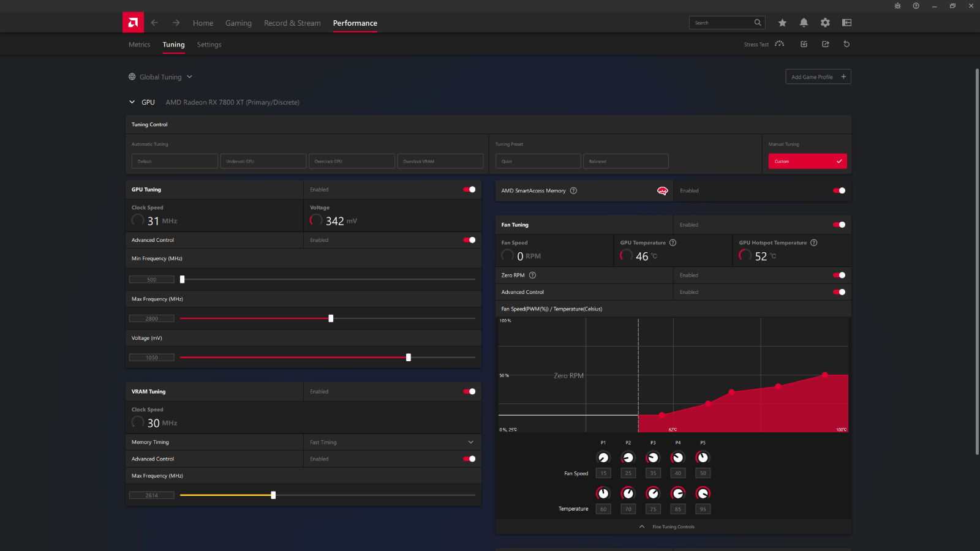Disable the Fan Tuning toggle

(839, 225)
